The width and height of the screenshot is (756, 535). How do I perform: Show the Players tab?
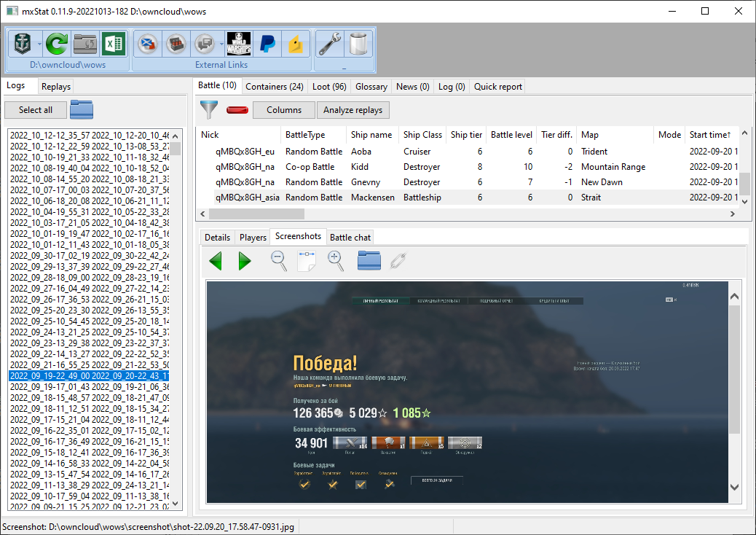(x=253, y=238)
